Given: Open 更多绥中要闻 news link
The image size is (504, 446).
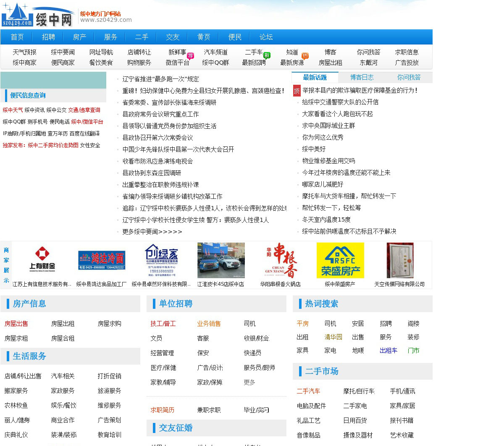Looking at the screenshot, I should click(152, 232).
